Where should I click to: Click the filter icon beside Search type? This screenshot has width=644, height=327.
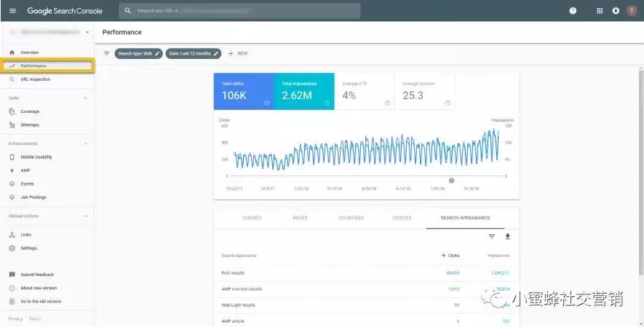click(x=106, y=53)
